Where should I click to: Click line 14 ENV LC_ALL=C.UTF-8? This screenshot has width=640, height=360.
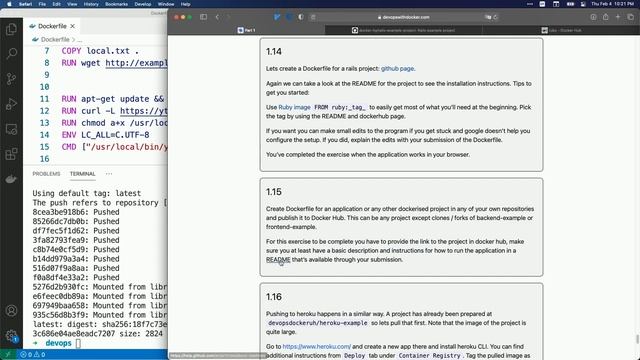(105, 135)
